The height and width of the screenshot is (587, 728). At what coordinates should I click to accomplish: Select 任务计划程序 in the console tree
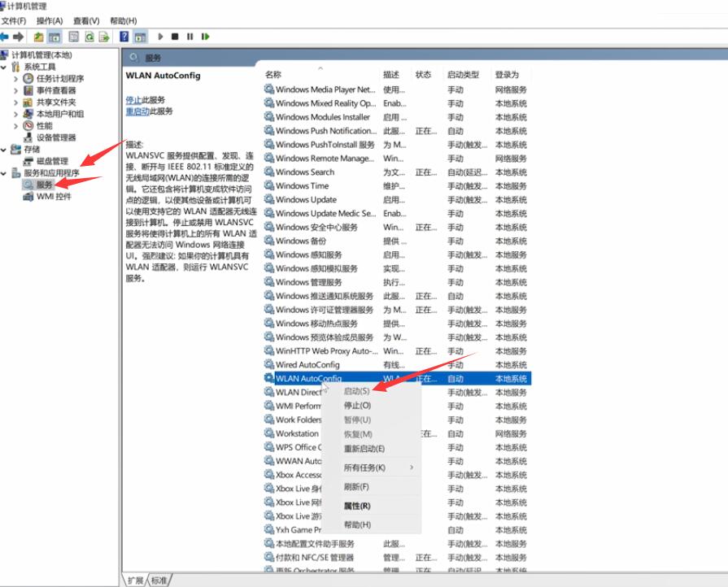tap(60, 78)
